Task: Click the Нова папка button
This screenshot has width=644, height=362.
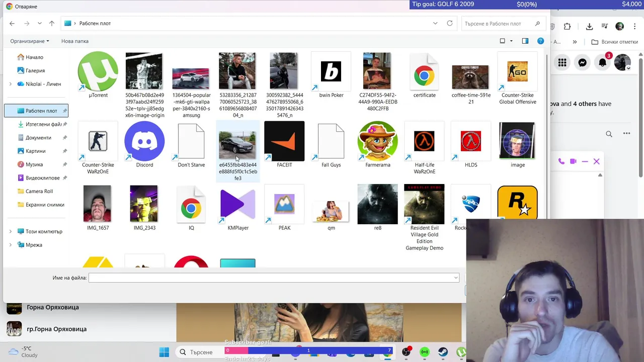Action: coord(75,41)
